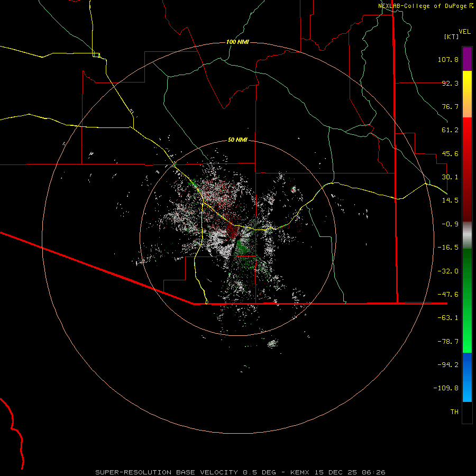This screenshot has width=476, height=476.
Task: Click the -94.2 scale value
Action: click(x=448, y=365)
